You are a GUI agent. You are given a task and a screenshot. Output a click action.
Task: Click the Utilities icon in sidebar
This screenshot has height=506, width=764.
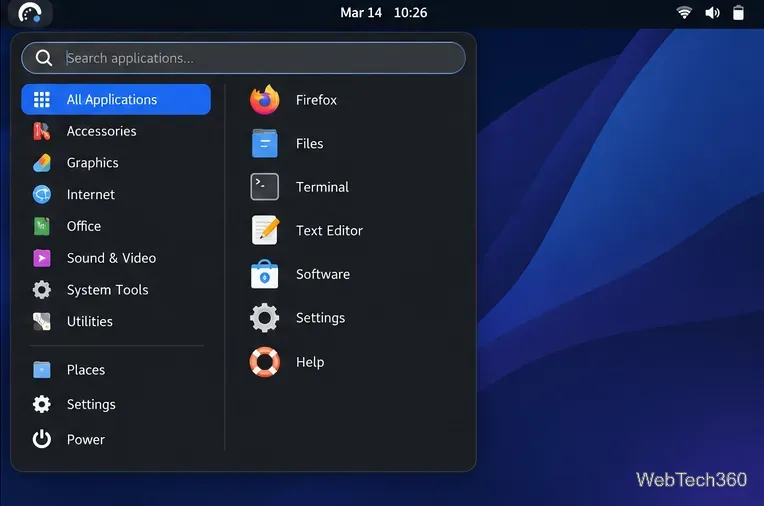(x=42, y=321)
